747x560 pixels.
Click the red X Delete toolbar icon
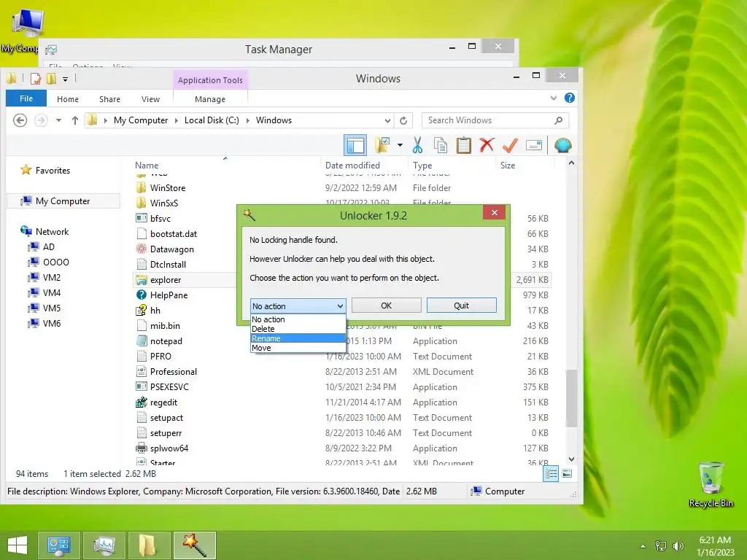[x=487, y=145]
